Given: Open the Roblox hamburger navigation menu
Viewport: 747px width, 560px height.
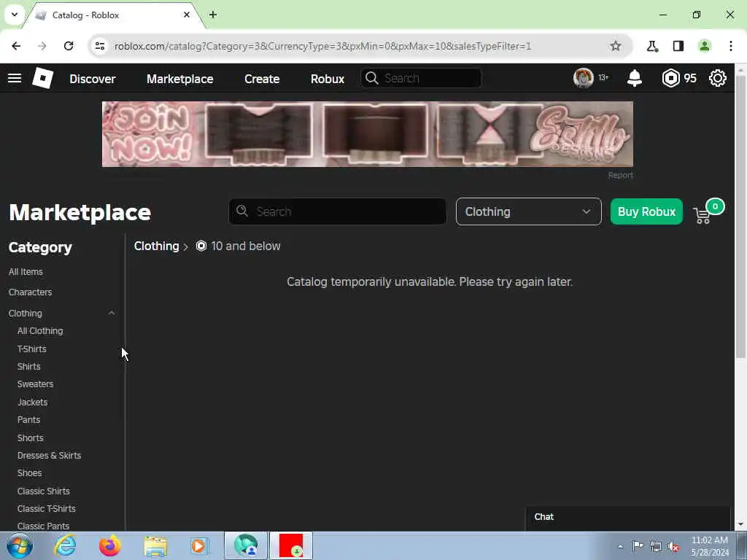Looking at the screenshot, I should point(15,78).
